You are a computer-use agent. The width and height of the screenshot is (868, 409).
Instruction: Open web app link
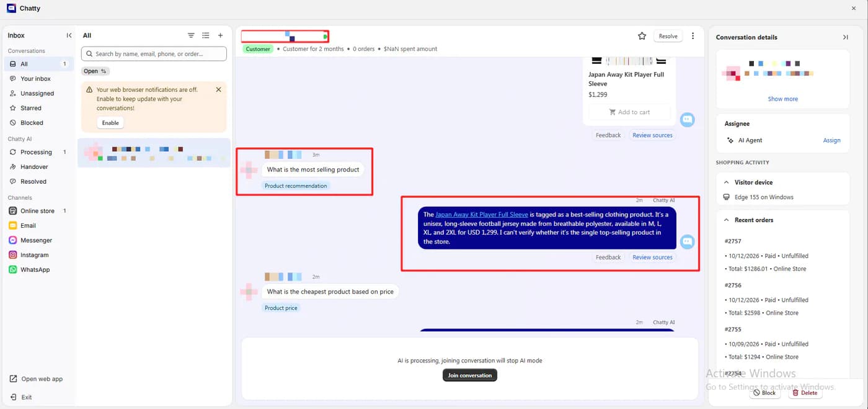[x=36, y=379]
